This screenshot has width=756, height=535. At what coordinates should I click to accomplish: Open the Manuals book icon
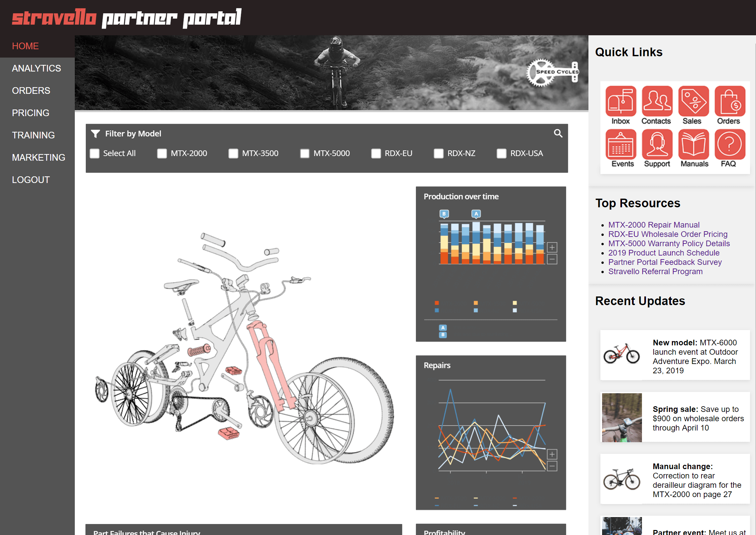(x=693, y=144)
